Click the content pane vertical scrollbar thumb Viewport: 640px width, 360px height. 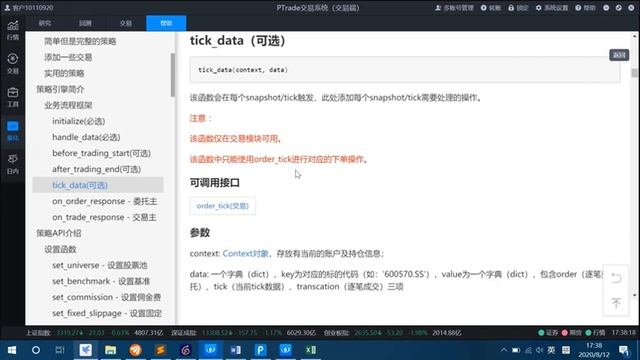(x=634, y=73)
